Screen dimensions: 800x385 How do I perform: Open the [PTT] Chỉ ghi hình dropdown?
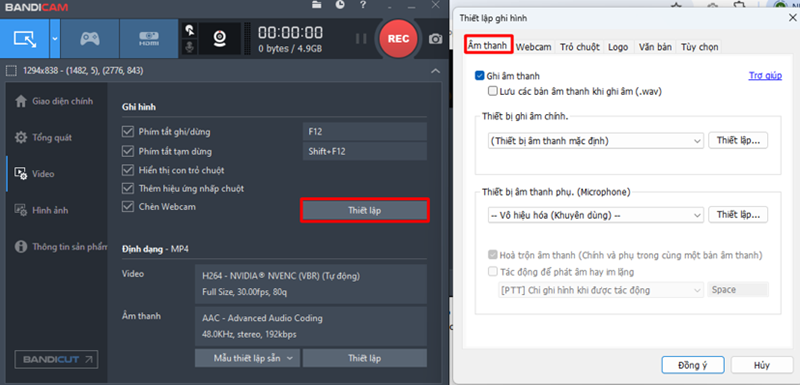click(x=601, y=290)
